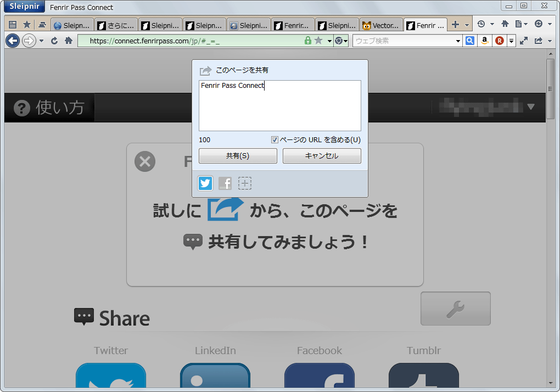
Task: Switch to the first Sleipn... tab with globe icon
Action: [72, 25]
